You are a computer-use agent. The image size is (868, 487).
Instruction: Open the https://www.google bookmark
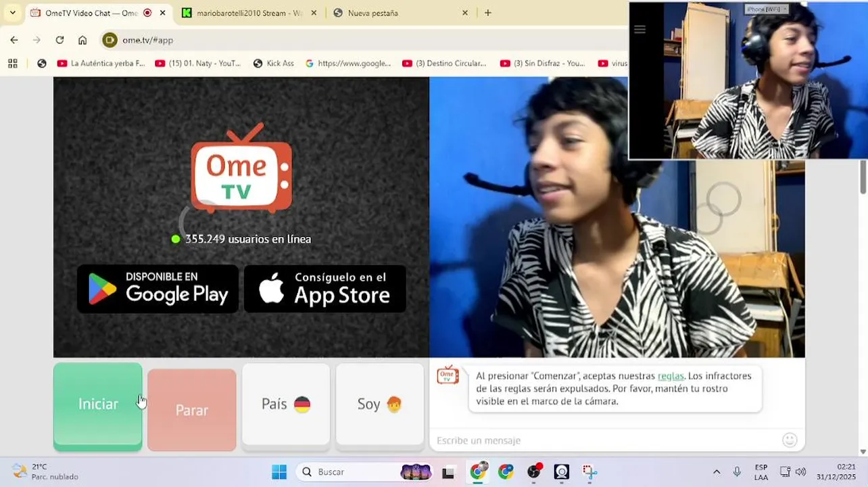348,63
